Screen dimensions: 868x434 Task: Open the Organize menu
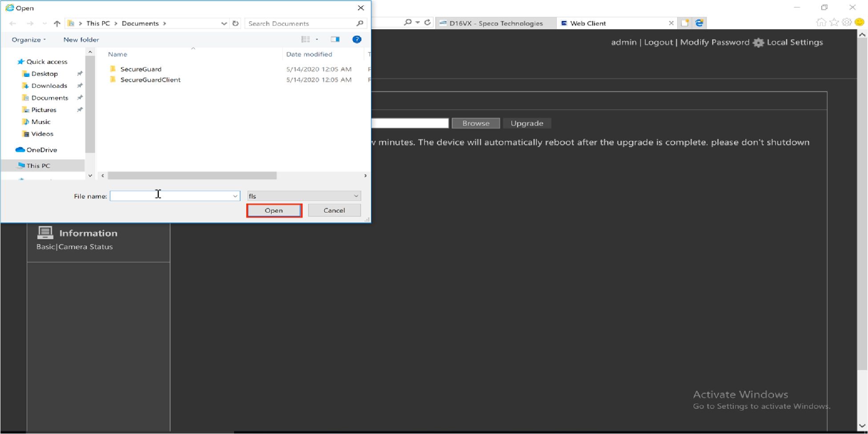pyautogui.click(x=28, y=40)
